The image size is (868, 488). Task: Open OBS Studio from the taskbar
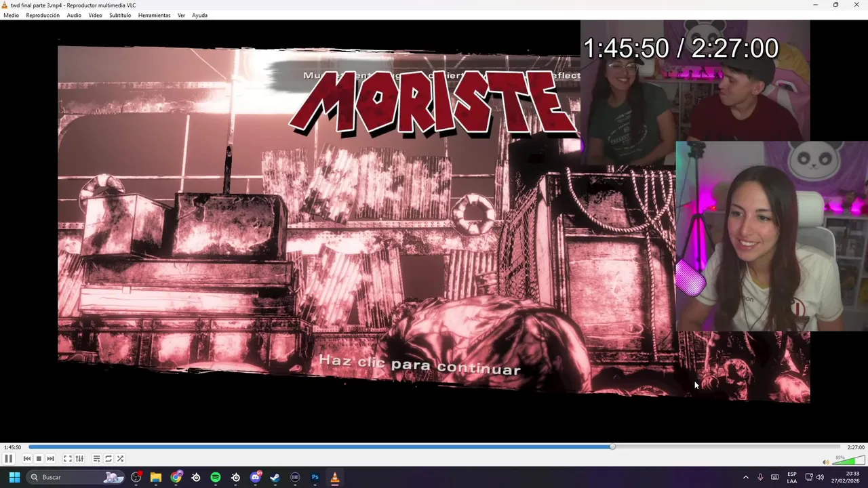coord(136,477)
